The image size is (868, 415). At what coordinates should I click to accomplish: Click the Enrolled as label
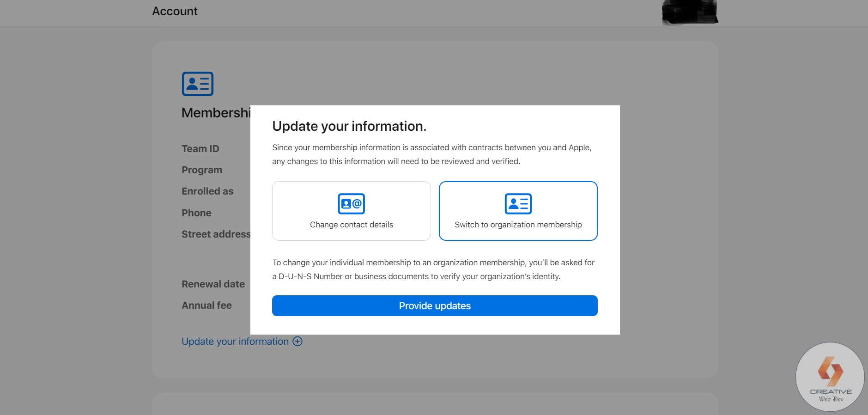pos(207,191)
